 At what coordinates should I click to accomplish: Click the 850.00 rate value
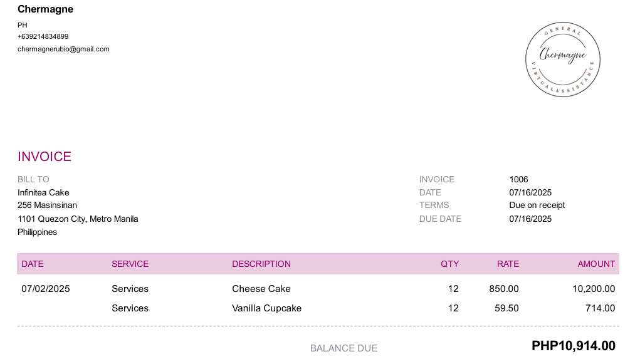[x=504, y=289]
